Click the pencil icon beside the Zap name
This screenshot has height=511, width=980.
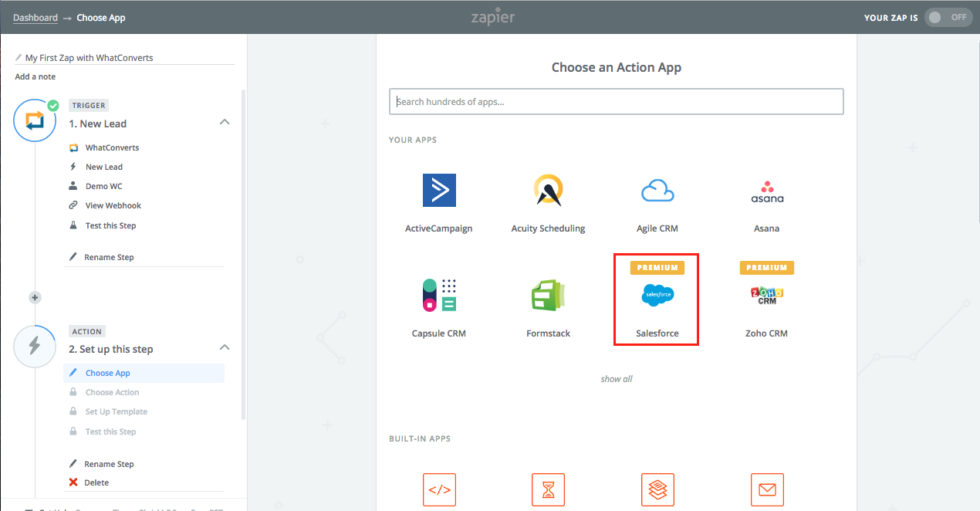click(x=19, y=58)
